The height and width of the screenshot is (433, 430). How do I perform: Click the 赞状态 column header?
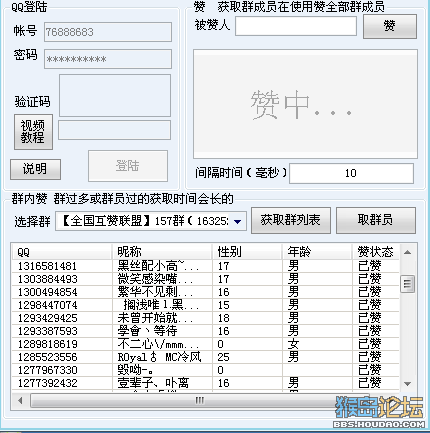(x=376, y=252)
